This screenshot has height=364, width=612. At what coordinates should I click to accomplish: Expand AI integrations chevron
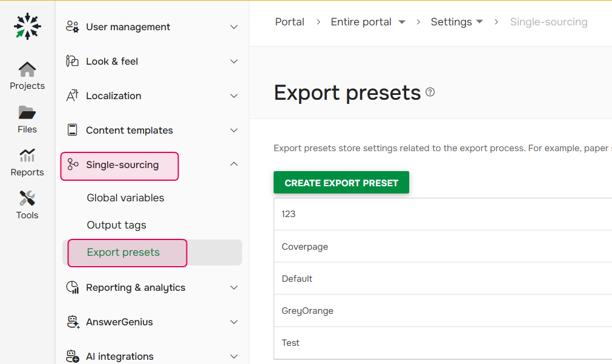(234, 356)
